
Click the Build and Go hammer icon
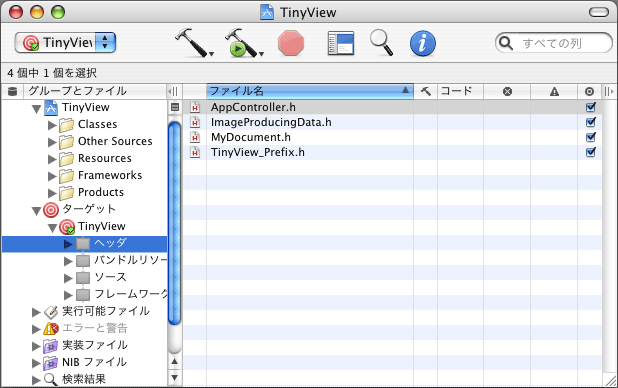240,43
